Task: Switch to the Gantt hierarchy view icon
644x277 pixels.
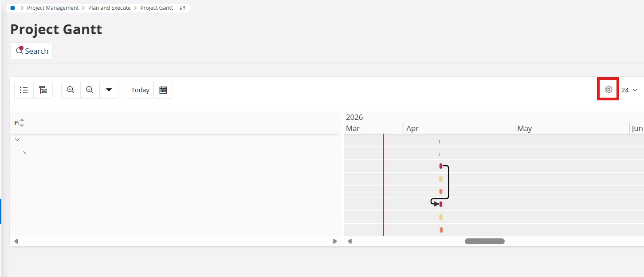Action: pyautogui.click(x=43, y=90)
